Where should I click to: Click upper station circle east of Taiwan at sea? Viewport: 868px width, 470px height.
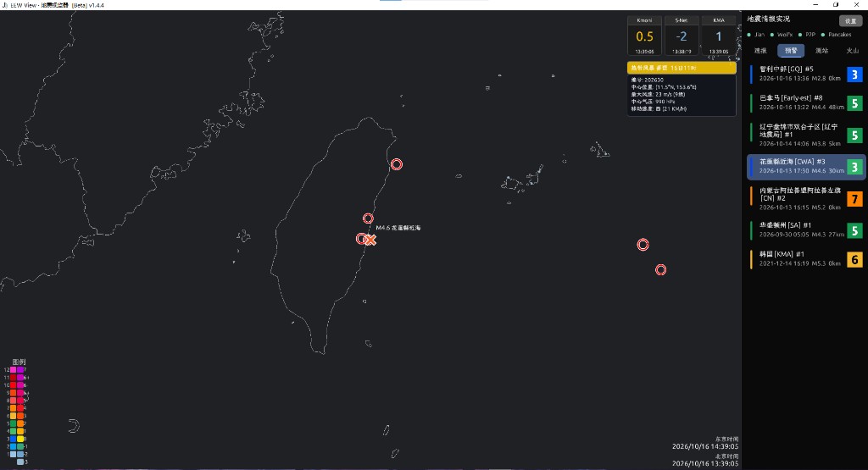(x=643, y=245)
